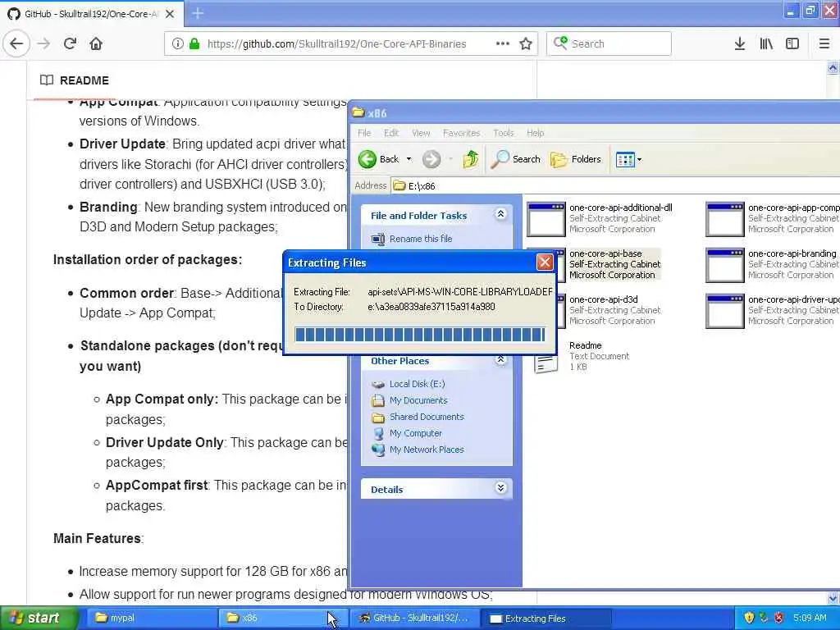The image size is (840, 630).
Task: Open Tools menu in x86 window
Action: tap(504, 133)
